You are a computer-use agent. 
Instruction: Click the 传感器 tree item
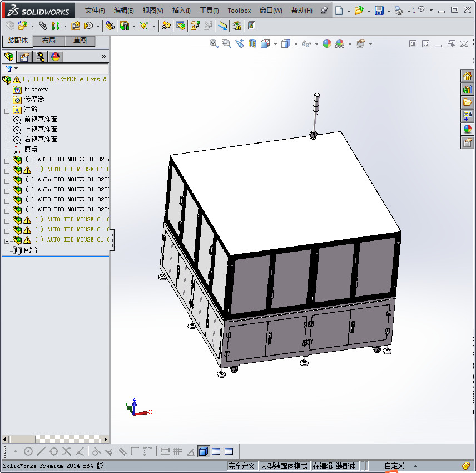click(33, 100)
